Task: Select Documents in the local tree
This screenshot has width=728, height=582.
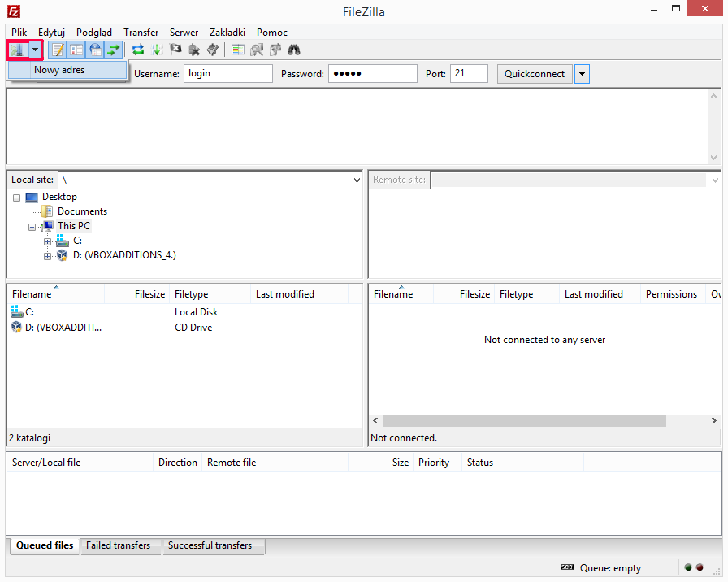Action: coord(82,211)
